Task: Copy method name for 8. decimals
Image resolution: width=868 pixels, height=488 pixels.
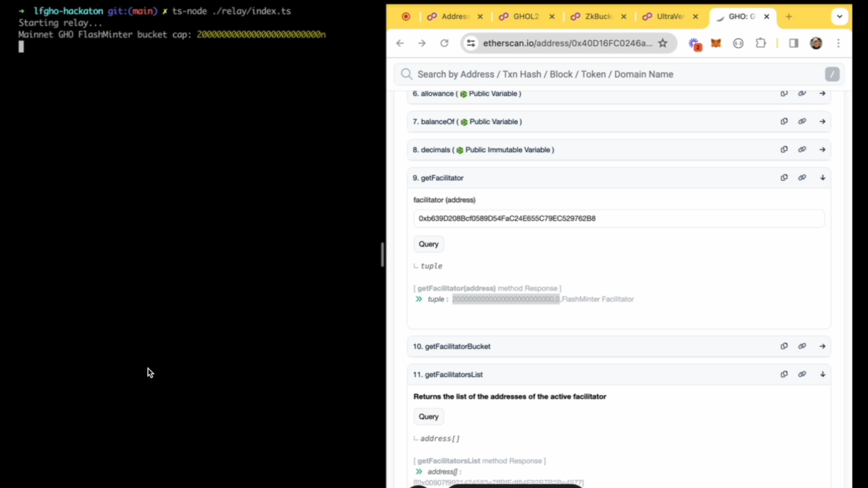Action: point(784,150)
